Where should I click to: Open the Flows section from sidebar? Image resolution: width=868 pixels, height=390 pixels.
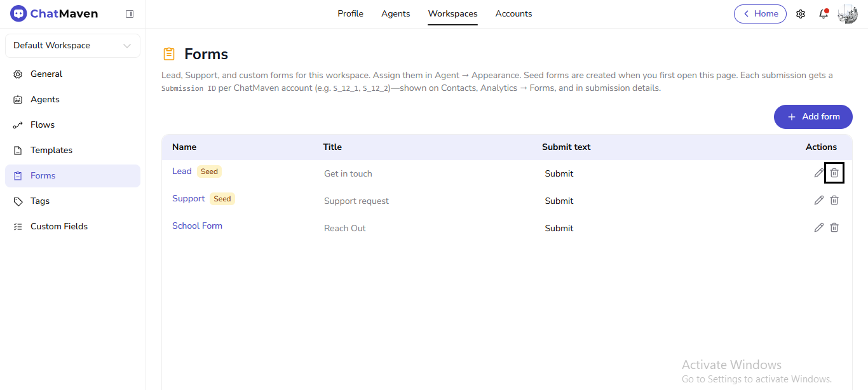18,124
